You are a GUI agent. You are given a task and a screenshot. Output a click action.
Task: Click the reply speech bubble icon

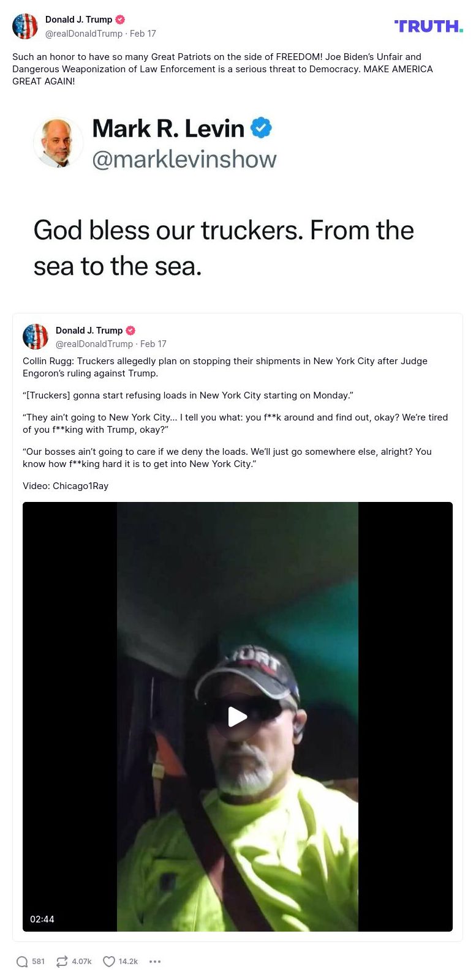(22, 962)
